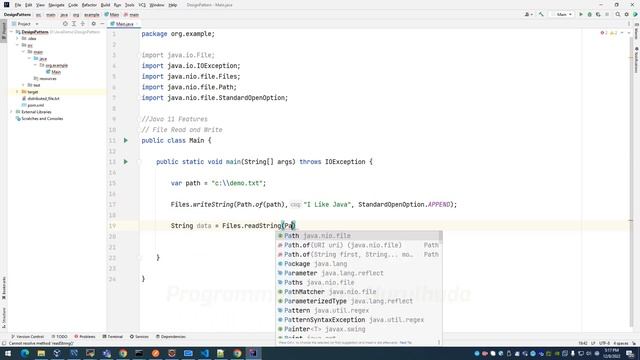Open the Mail app from the taskbar
This screenshot has height=360, width=640.
pos(188,353)
